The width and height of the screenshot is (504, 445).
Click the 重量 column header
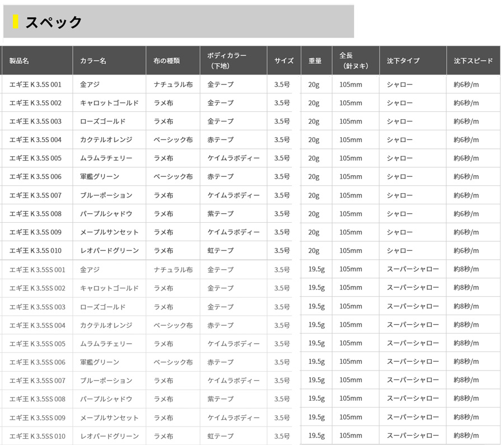[x=315, y=60]
